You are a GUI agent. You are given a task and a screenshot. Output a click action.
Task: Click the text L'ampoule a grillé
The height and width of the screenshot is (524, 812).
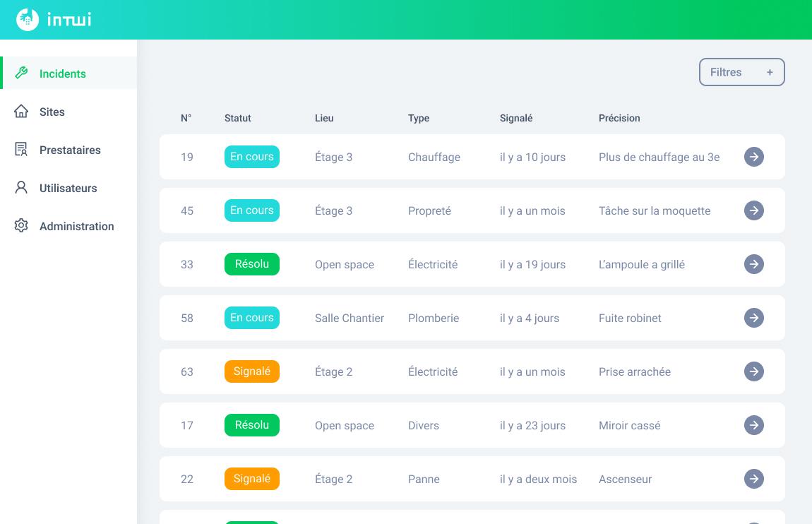click(642, 264)
